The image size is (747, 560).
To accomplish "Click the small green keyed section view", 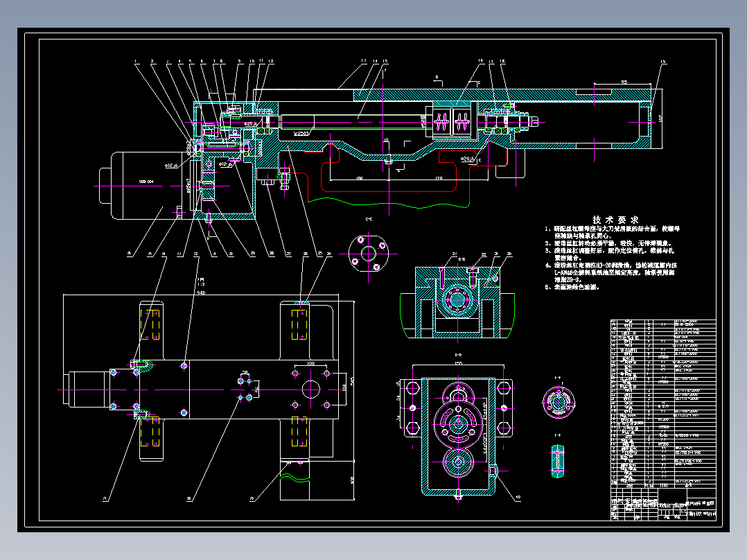I will (558, 461).
